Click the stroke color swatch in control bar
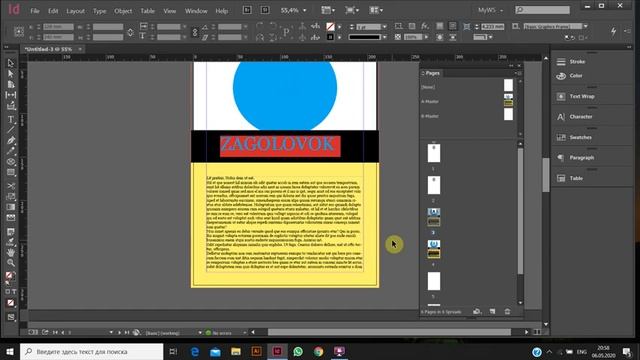This screenshot has width=640, height=360. click(331, 37)
